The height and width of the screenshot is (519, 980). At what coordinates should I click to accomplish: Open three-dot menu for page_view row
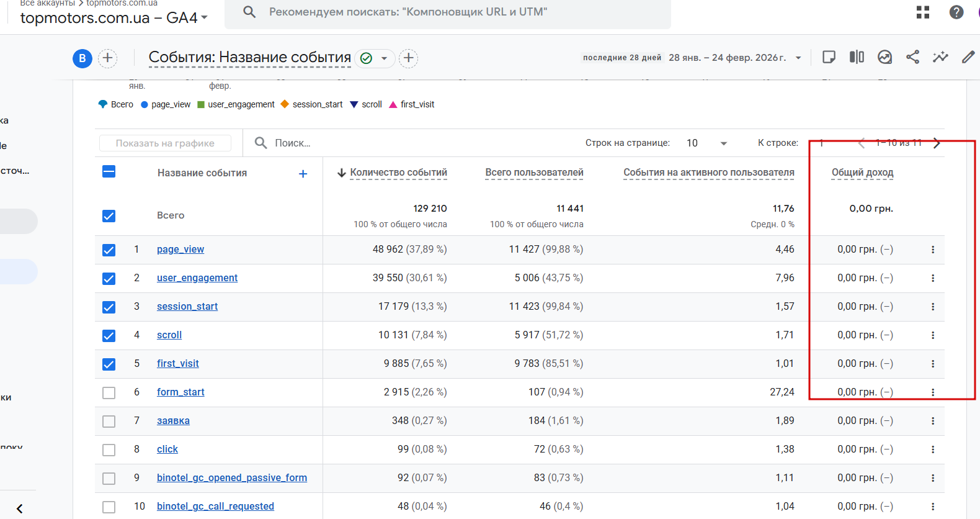pyautogui.click(x=932, y=250)
